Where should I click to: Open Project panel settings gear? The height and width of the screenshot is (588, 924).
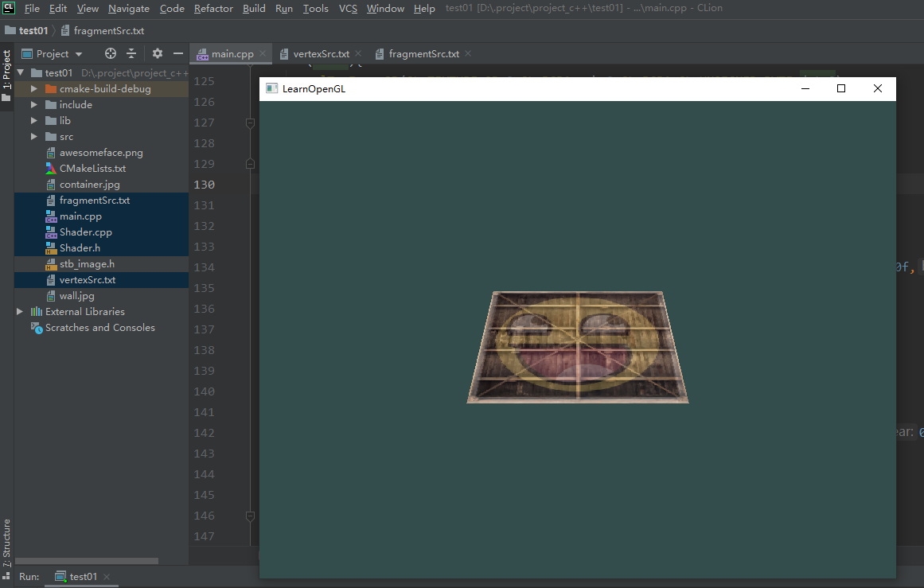(158, 53)
